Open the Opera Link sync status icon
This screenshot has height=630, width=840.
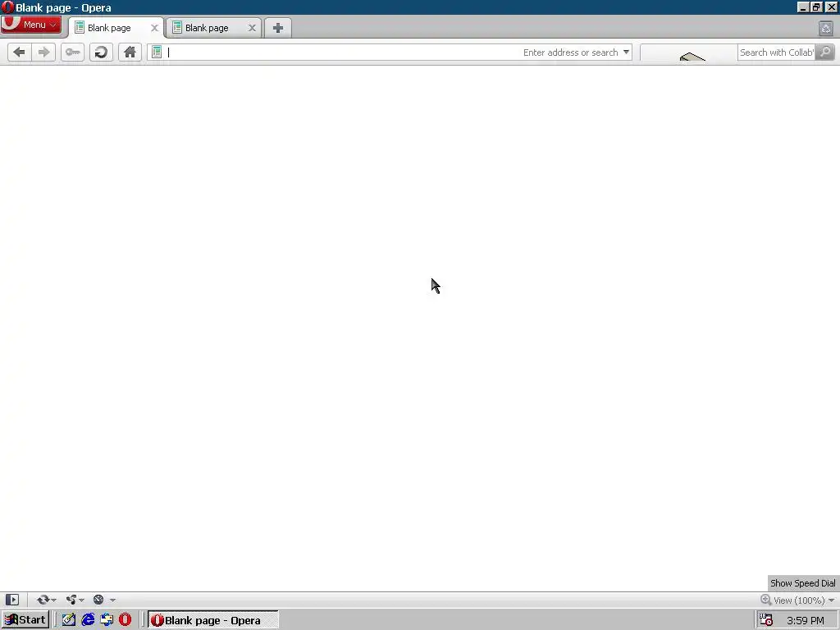(x=43, y=600)
